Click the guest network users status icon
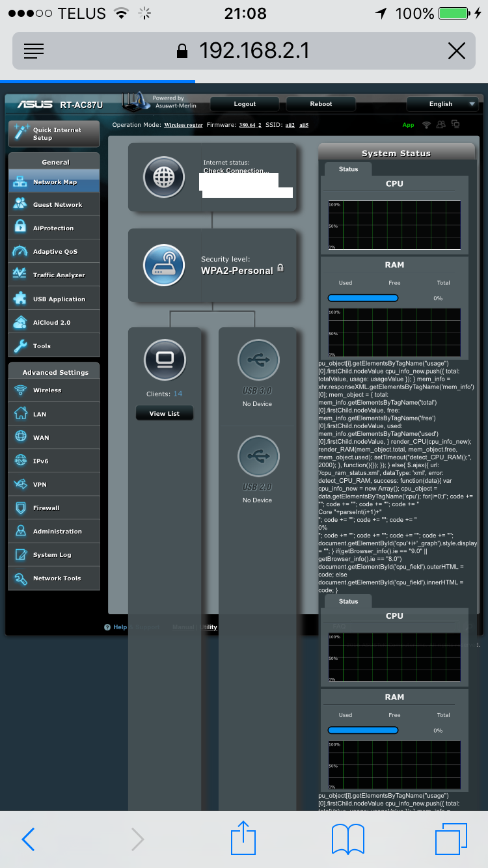This screenshot has width=488, height=868. point(441,124)
